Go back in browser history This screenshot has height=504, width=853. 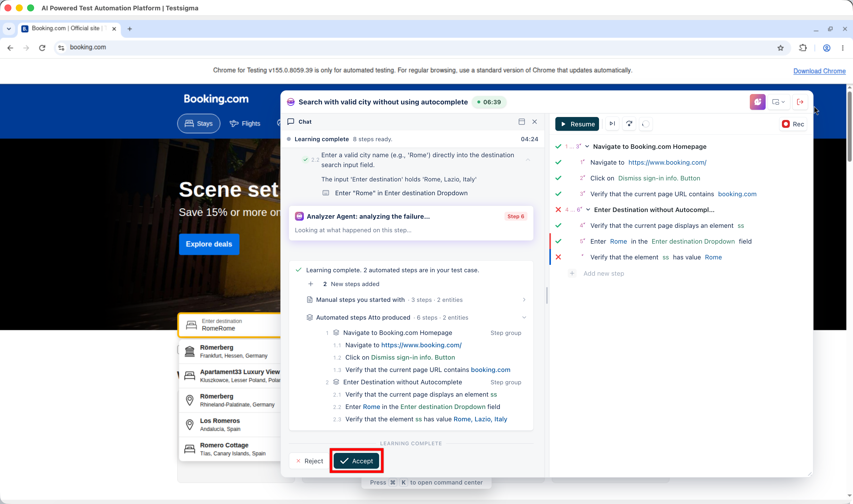pos(10,48)
